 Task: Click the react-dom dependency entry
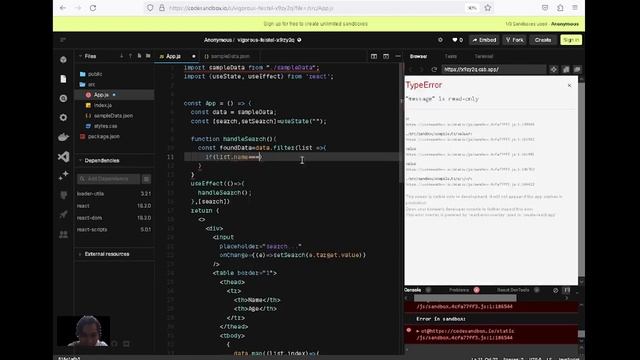pyautogui.click(x=114, y=218)
